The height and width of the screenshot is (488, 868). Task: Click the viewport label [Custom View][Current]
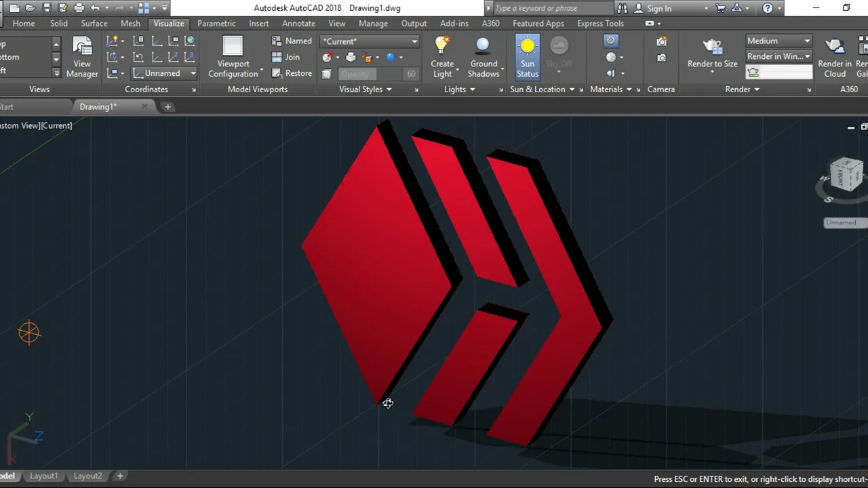pos(36,125)
